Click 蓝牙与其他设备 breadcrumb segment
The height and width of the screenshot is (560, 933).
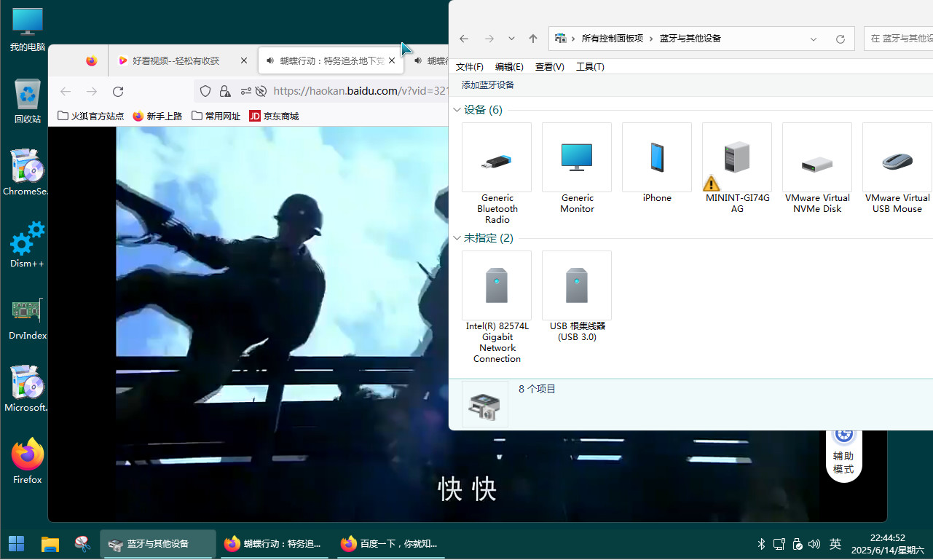(690, 39)
